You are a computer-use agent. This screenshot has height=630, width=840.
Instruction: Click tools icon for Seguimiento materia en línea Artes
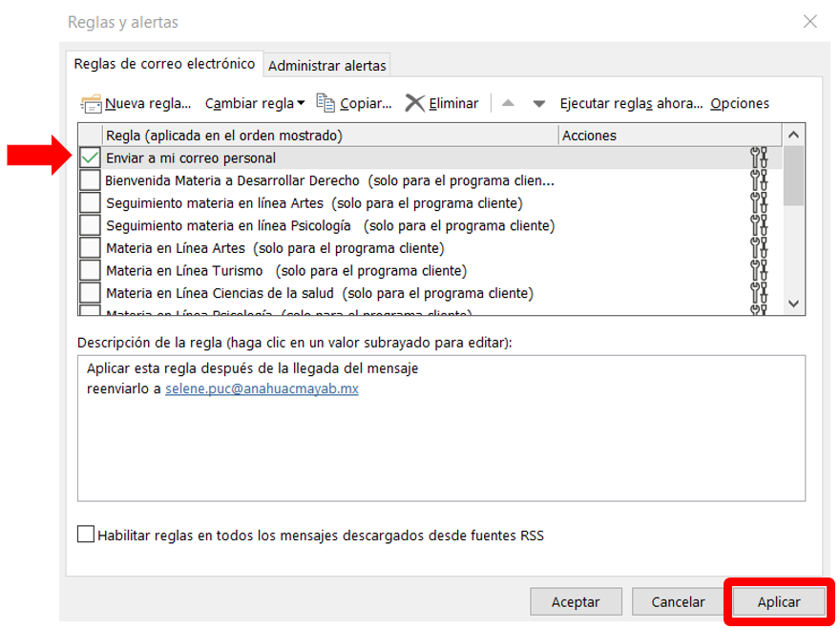759,202
